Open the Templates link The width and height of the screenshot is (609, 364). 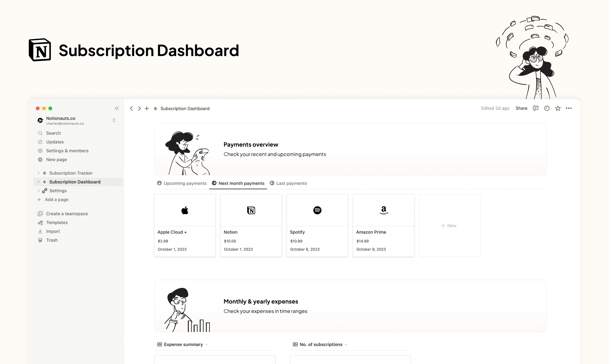tap(57, 222)
